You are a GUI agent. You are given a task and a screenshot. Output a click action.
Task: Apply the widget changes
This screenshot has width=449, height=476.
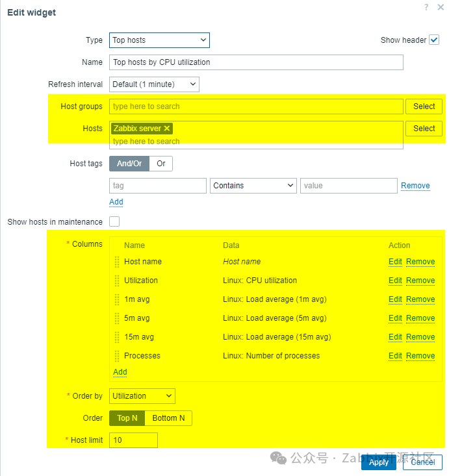[x=379, y=462]
